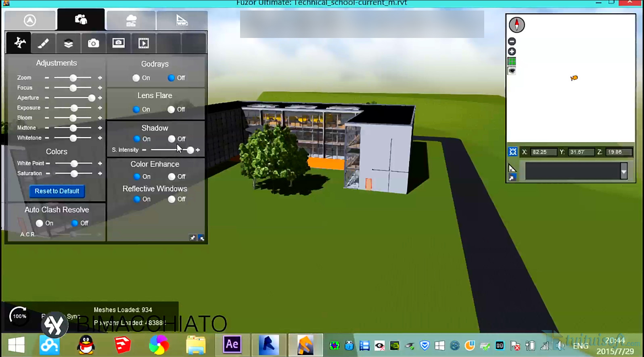Turn Godrays on
The height and width of the screenshot is (357, 644).
pos(136,78)
